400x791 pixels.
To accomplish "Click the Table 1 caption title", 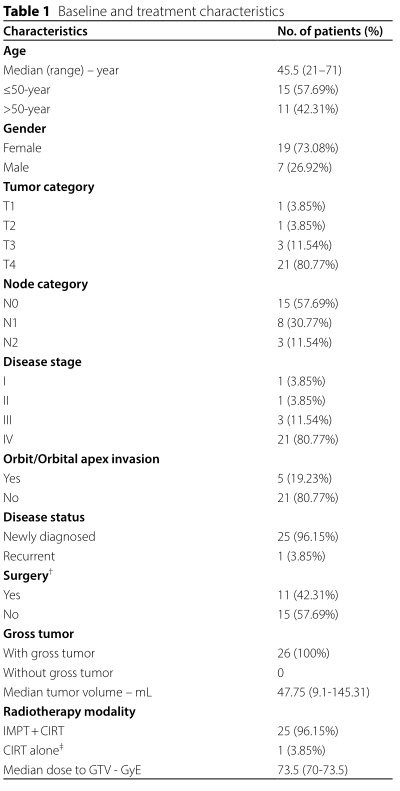I will pyautogui.click(x=144, y=10).
